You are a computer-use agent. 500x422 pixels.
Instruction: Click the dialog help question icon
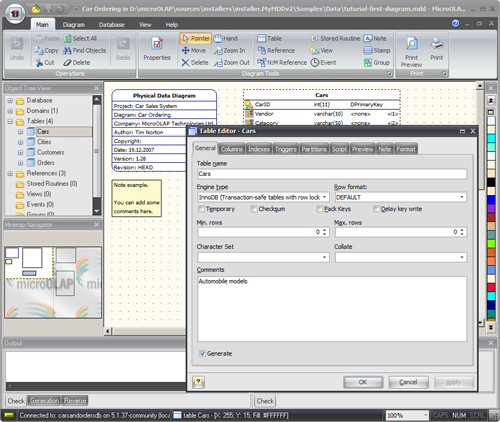[x=198, y=382]
